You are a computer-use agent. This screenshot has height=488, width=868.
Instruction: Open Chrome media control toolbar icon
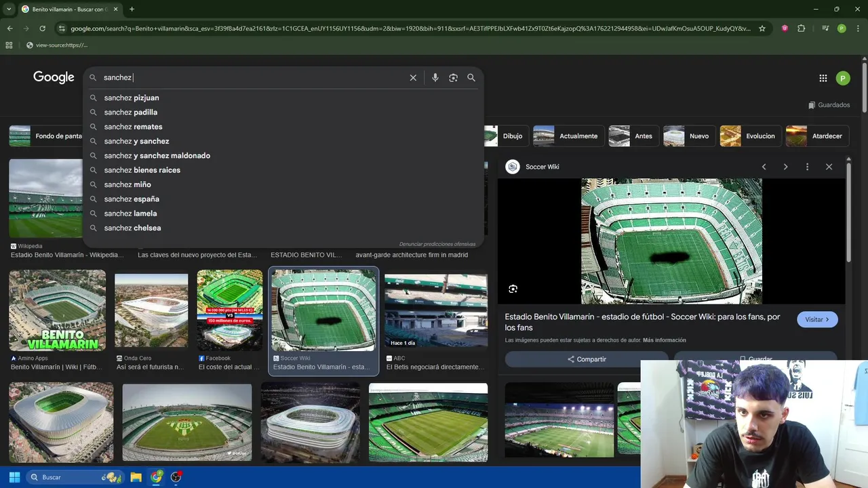pyautogui.click(x=825, y=28)
